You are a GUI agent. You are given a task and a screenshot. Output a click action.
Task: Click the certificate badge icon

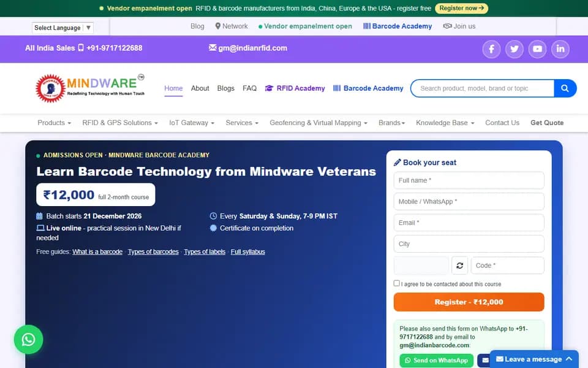pos(213,228)
